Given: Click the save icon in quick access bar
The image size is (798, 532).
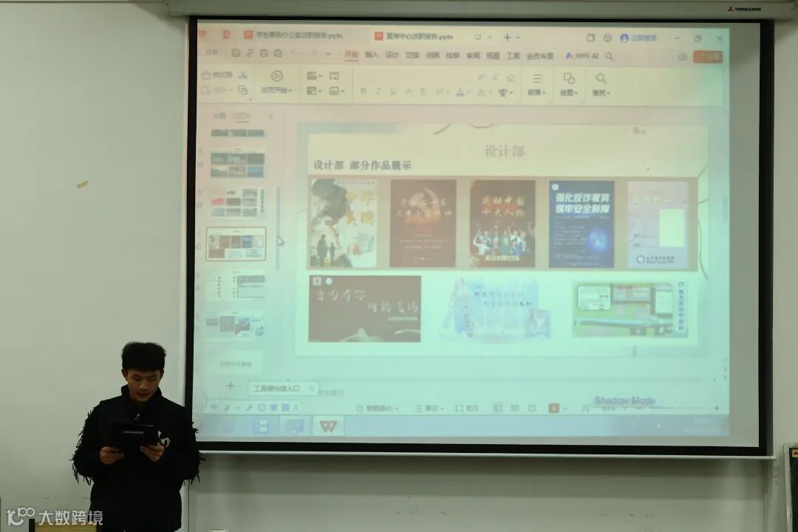Looking at the screenshot, I should click(236, 52).
